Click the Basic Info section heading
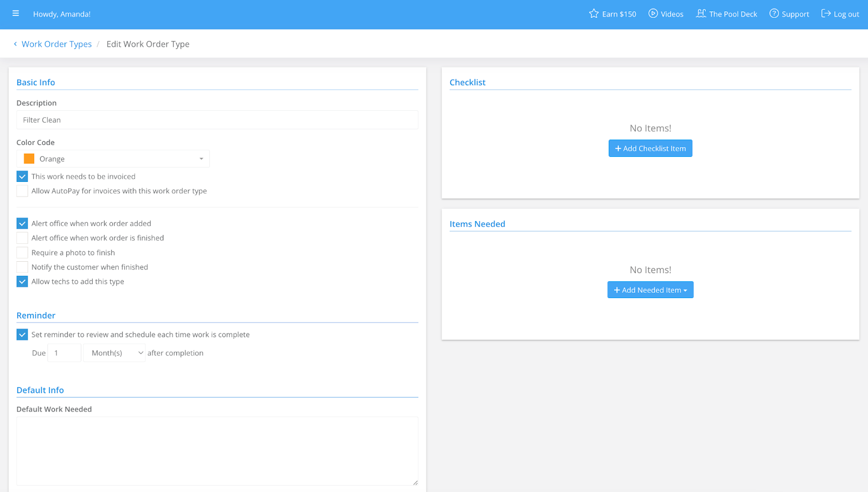 (36, 83)
